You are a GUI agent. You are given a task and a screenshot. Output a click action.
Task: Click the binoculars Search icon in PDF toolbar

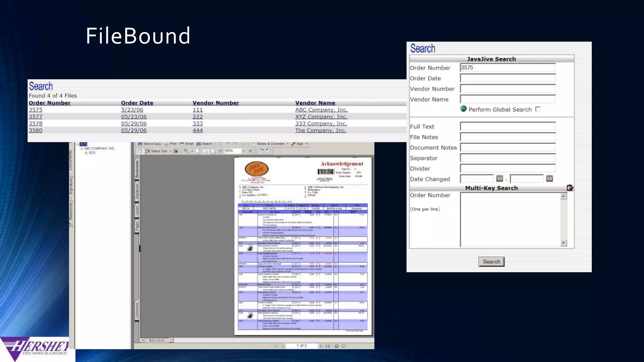click(199, 144)
